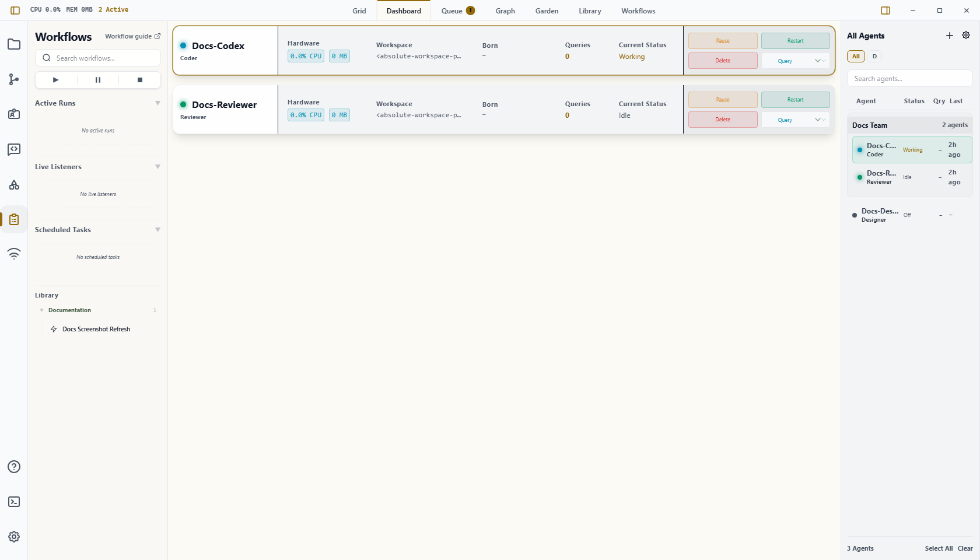Collapse the Active Runs section
The height and width of the screenshot is (560, 980).
pos(157,103)
